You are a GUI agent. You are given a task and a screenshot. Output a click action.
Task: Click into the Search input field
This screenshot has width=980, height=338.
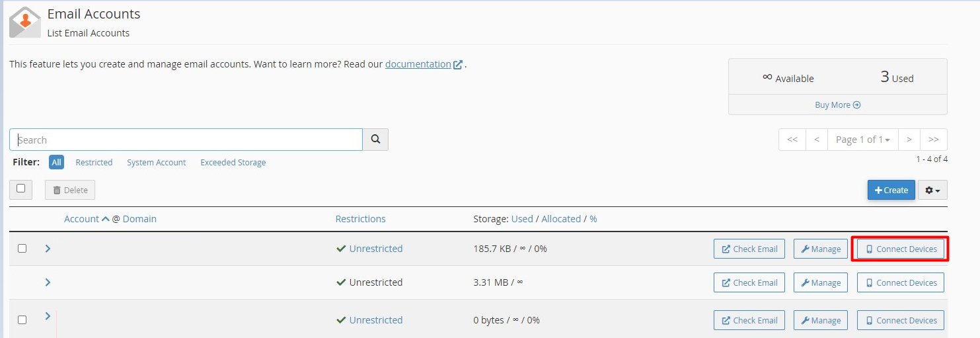186,140
